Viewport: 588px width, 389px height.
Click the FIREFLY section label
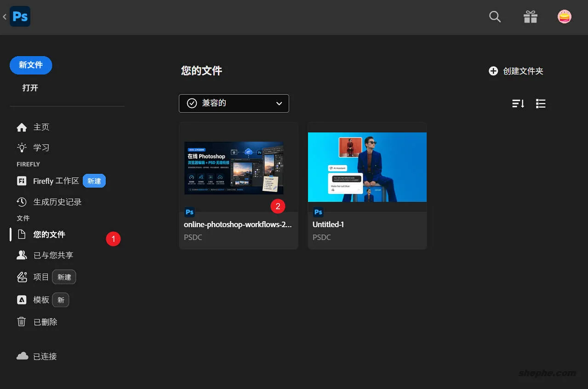[29, 164]
